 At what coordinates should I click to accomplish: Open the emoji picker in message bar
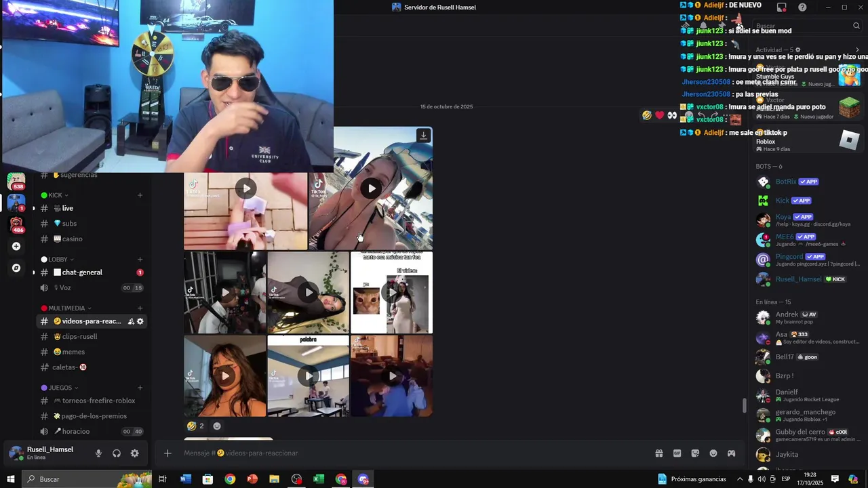click(713, 453)
